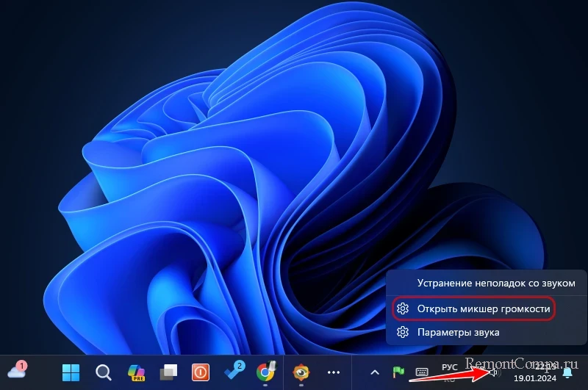Open the red power button app
Viewport: 588px width, 390px height.
pos(201,372)
